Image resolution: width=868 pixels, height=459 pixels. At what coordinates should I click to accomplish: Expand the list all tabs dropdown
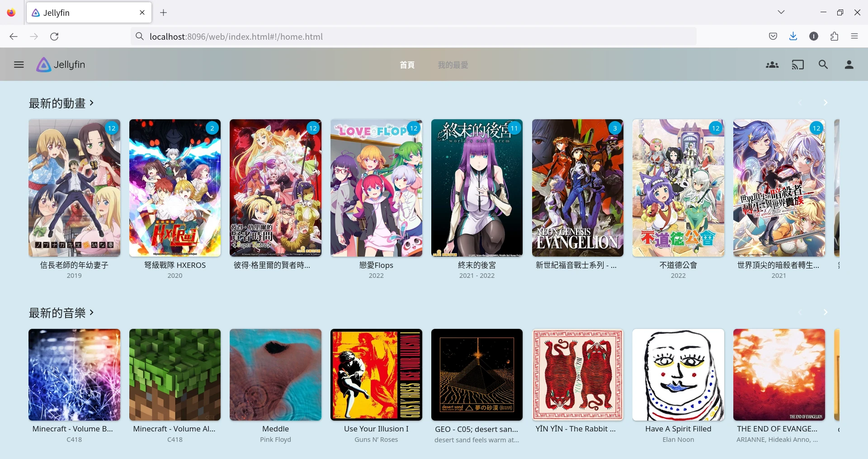coord(781,12)
